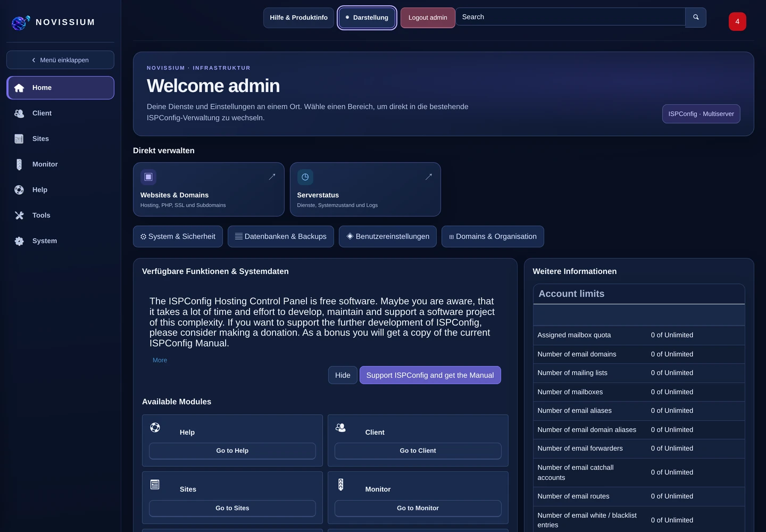766x532 pixels.
Task: Click 'Number of email aliases' row label
Action: [x=574, y=411]
